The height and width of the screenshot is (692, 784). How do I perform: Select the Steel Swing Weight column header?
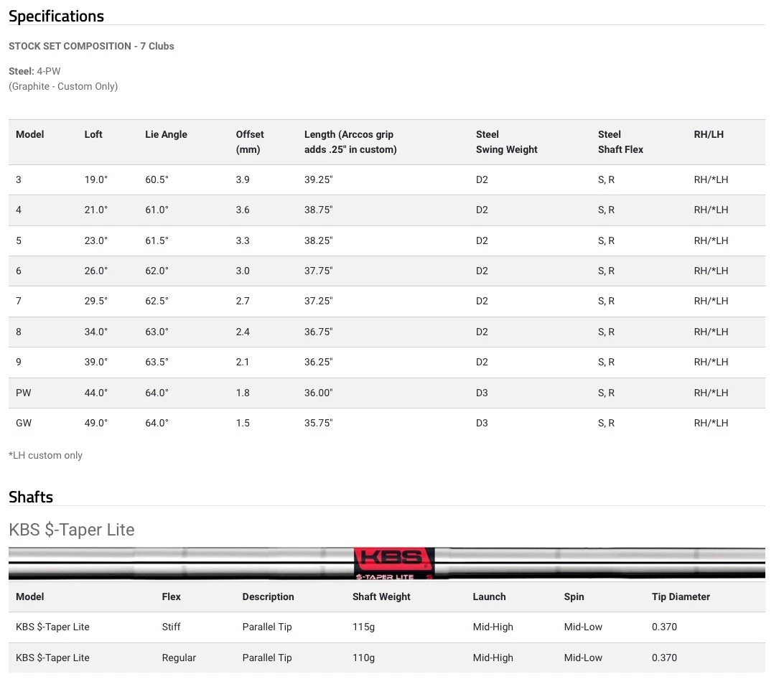pos(506,142)
